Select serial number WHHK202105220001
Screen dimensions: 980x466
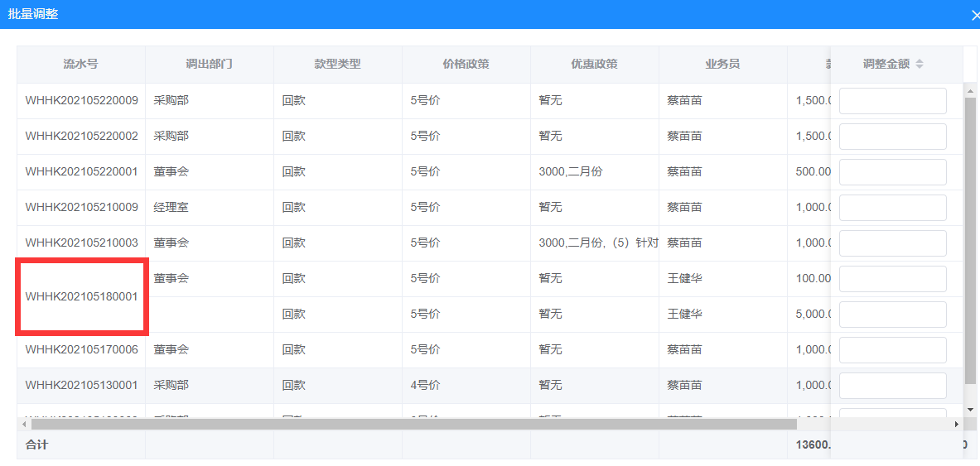pyautogui.click(x=81, y=172)
